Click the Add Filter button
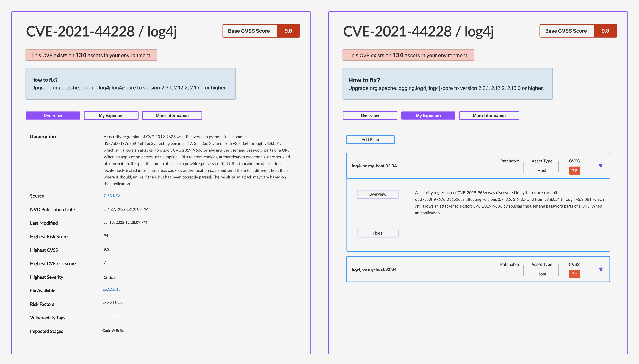 pyautogui.click(x=370, y=139)
